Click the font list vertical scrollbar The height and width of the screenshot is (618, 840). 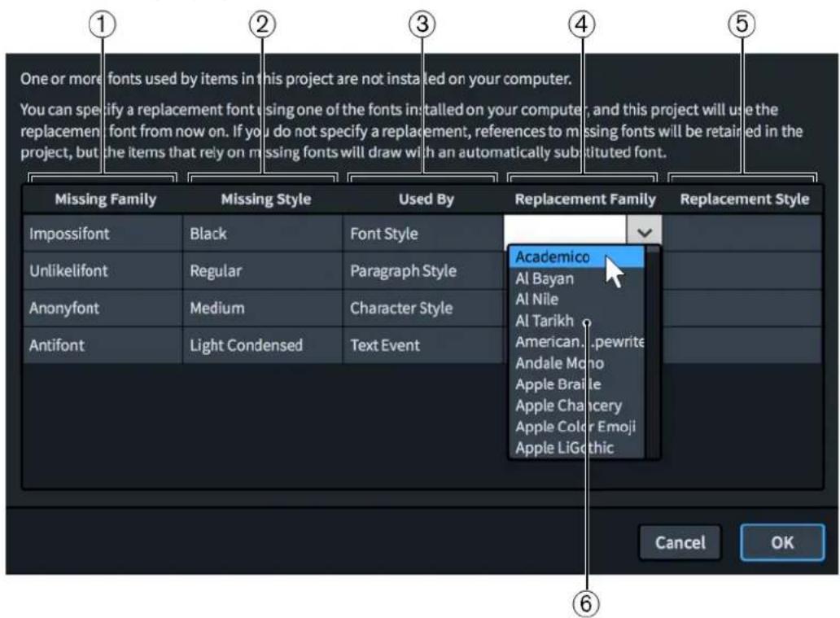[653, 353]
